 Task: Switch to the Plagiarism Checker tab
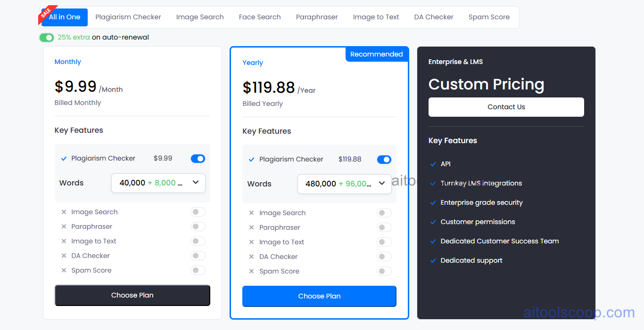tap(128, 17)
